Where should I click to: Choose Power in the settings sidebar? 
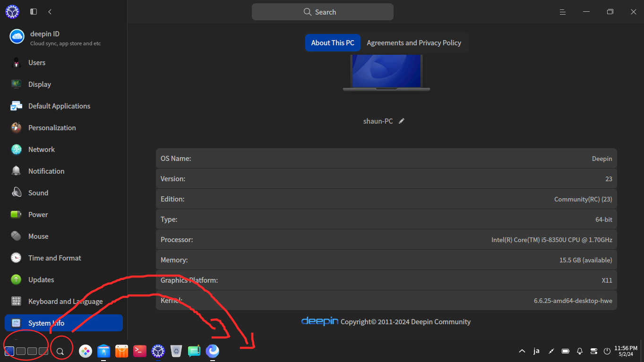(x=64, y=215)
